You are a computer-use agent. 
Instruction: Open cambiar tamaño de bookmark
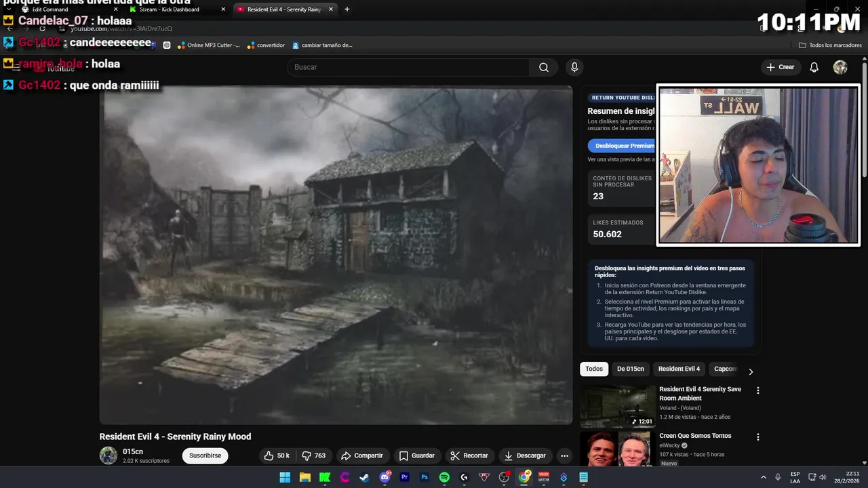coord(322,45)
